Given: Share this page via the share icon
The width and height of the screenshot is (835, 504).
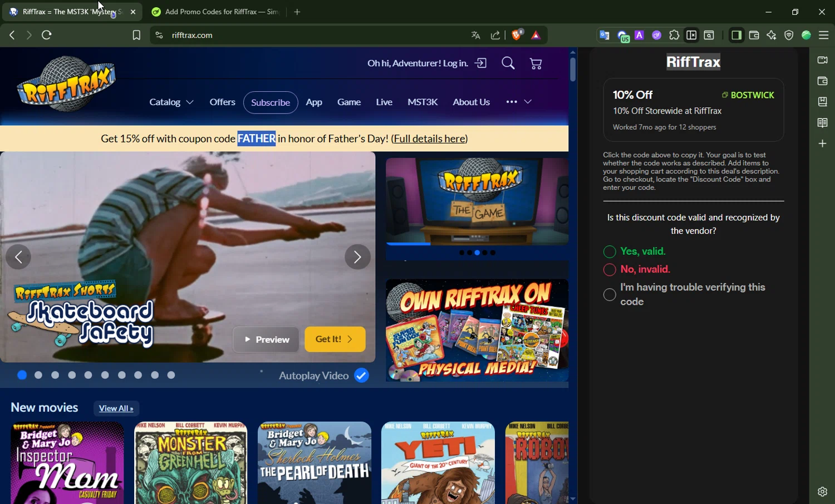Looking at the screenshot, I should coord(495,35).
